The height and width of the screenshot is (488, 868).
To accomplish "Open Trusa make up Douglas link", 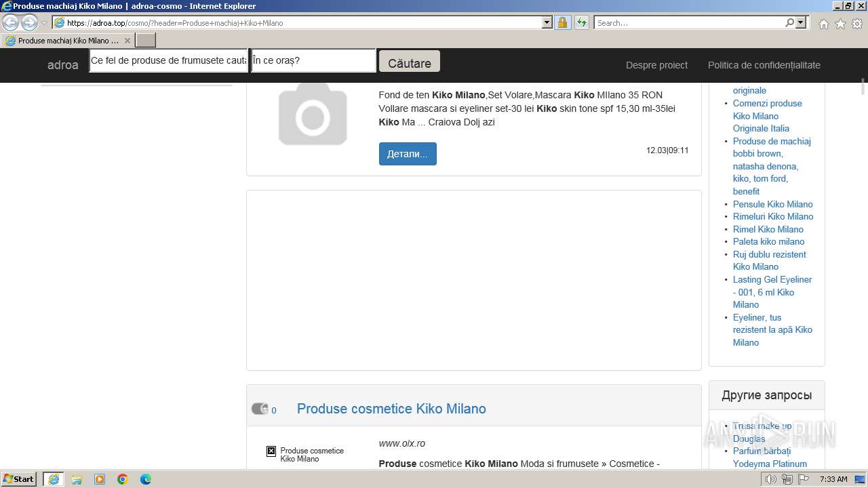I will pos(762,432).
